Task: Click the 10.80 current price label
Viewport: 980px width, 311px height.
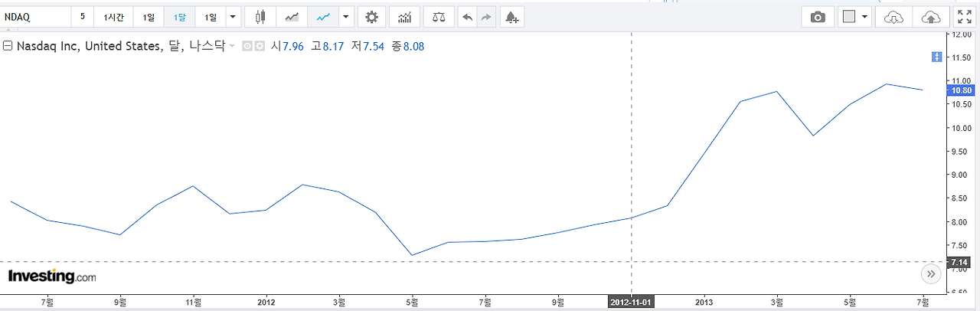Action: [961, 90]
